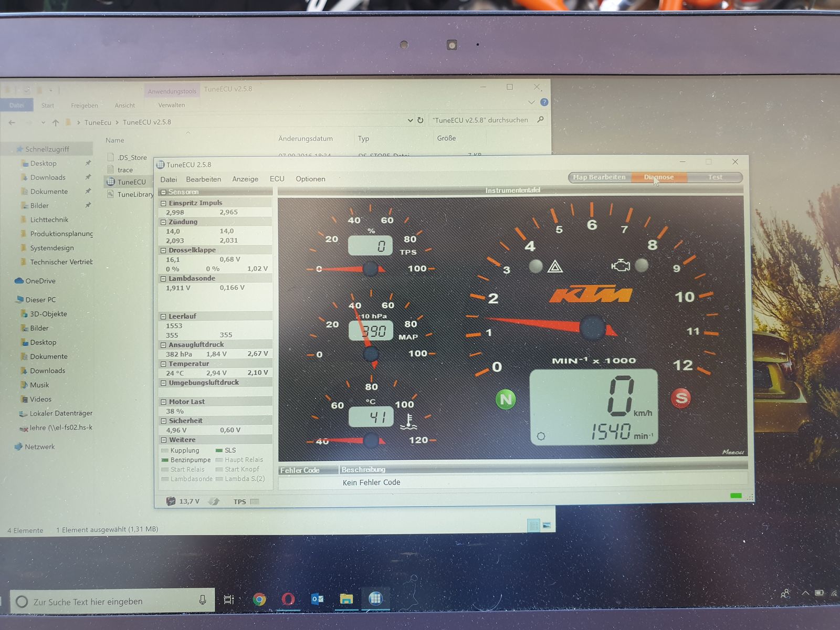Open the TuneECU app from taskbar
This screenshot has width=840, height=630.
pyautogui.click(x=375, y=599)
